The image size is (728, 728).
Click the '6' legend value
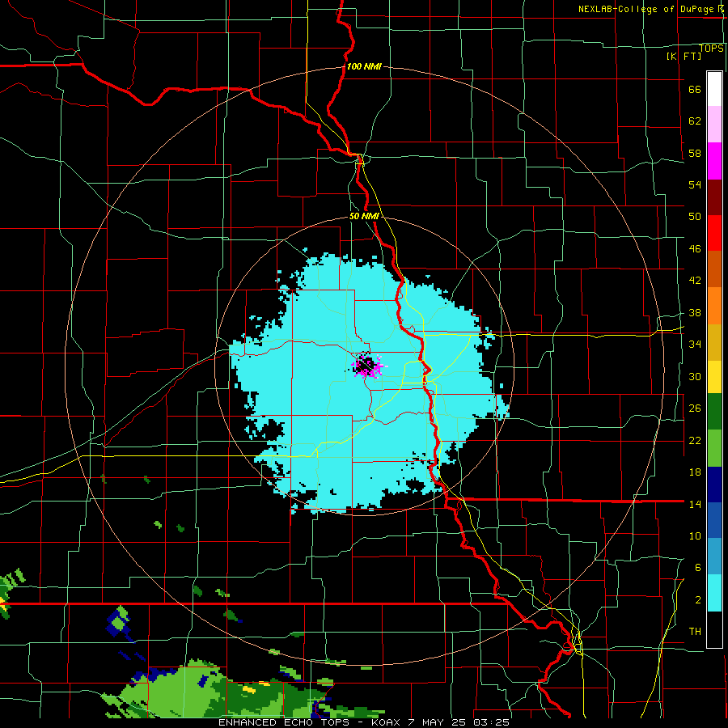[x=698, y=568]
